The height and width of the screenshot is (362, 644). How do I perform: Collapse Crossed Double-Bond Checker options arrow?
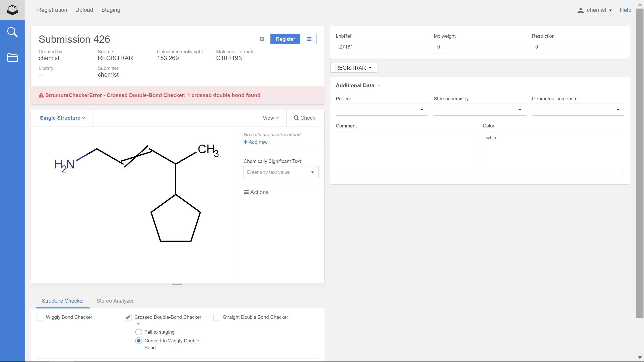138,324
